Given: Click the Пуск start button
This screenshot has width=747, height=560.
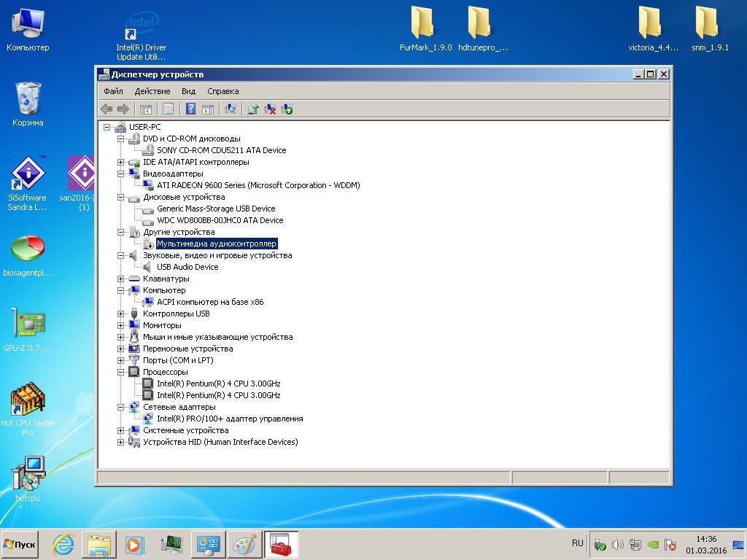Looking at the screenshot, I should pyautogui.click(x=20, y=544).
